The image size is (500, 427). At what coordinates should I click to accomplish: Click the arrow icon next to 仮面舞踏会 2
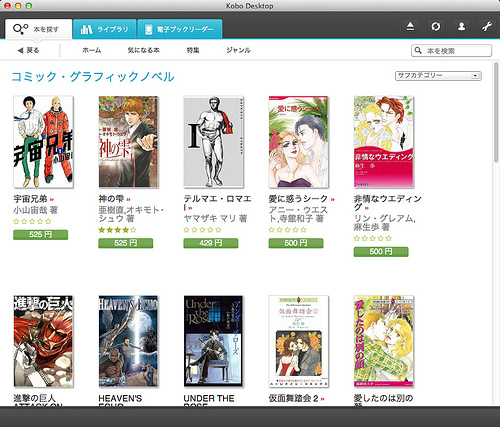[x=322, y=399]
